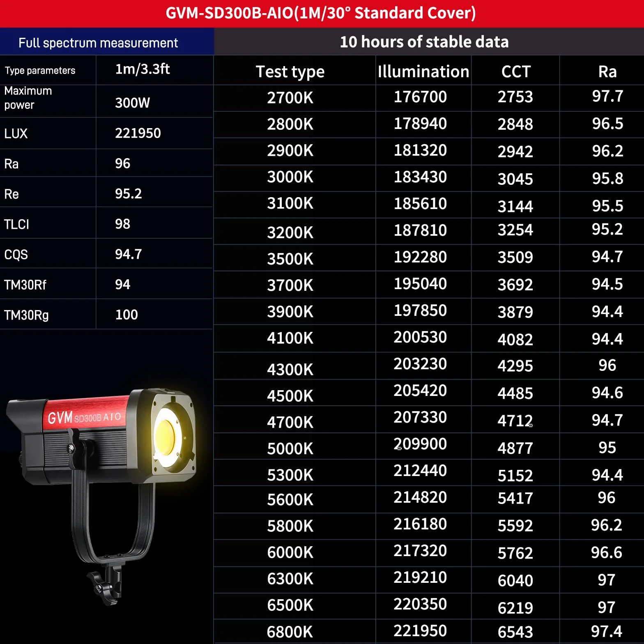
Task: Select the CCT value 3045
Action: click(515, 179)
